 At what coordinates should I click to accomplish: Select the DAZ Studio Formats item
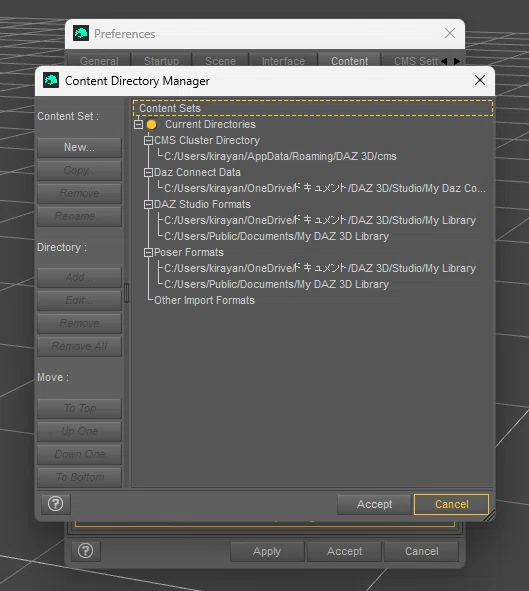[202, 204]
